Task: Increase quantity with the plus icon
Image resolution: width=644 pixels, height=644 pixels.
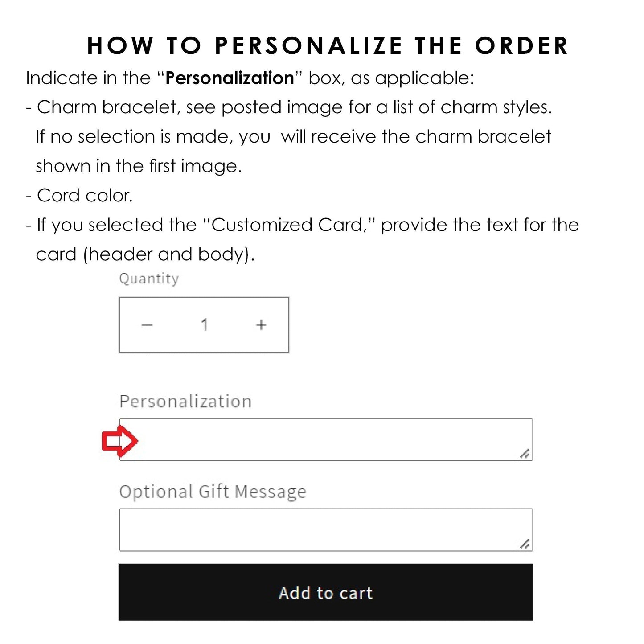Action: click(x=261, y=325)
